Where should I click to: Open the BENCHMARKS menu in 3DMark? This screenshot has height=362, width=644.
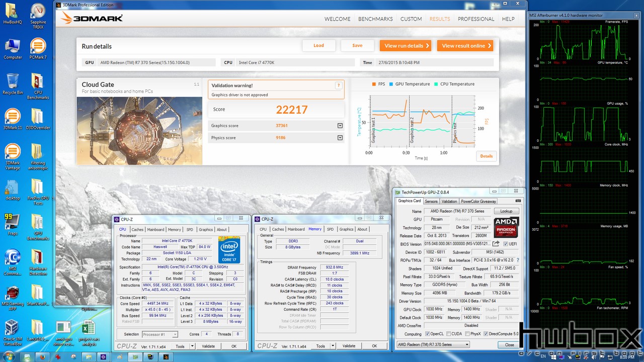[x=375, y=19]
